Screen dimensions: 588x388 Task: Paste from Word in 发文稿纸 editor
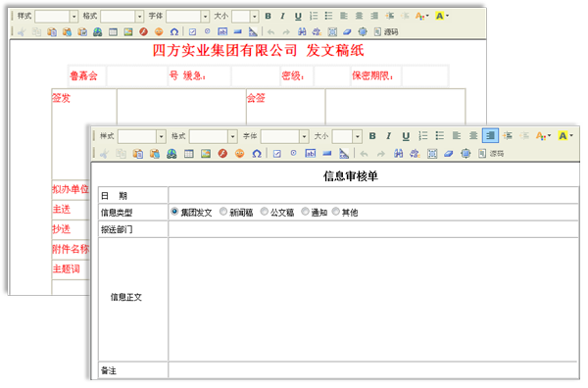pyautogui.click(x=82, y=32)
